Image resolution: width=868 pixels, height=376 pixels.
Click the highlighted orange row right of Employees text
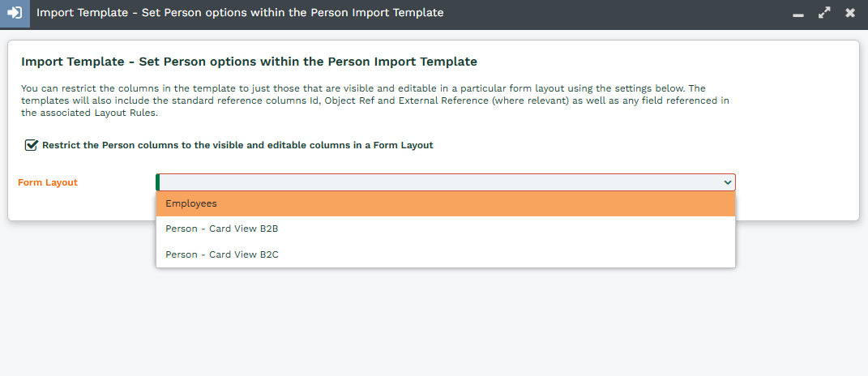coord(476,203)
